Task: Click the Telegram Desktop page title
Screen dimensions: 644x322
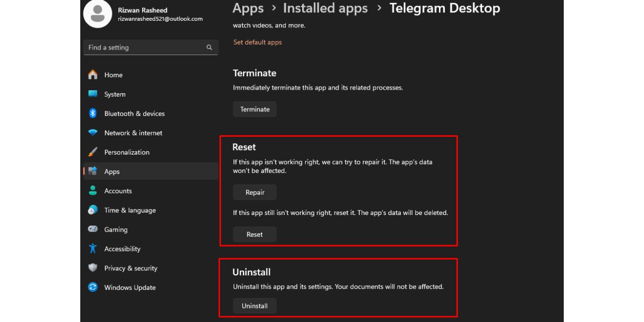Action: point(445,8)
